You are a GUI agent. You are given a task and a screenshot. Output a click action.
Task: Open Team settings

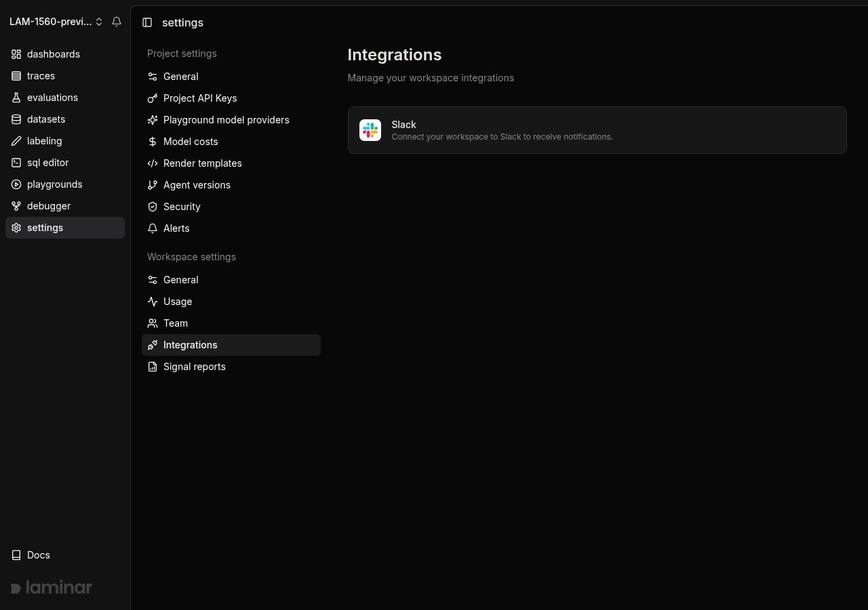(231, 323)
